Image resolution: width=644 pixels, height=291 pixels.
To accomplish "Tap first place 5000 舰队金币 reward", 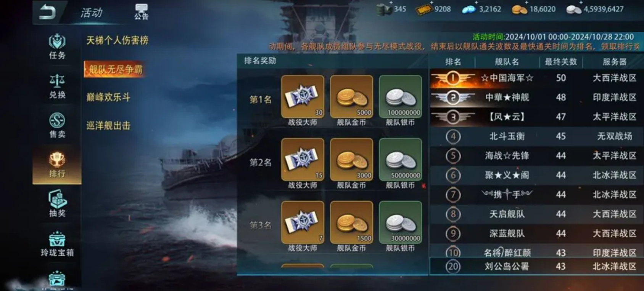I will pos(351,96).
